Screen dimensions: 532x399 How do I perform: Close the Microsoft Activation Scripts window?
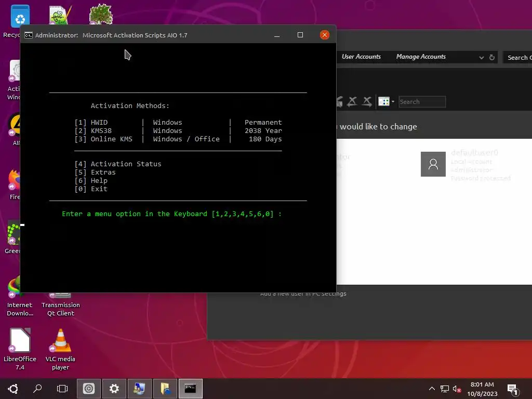[325, 35]
